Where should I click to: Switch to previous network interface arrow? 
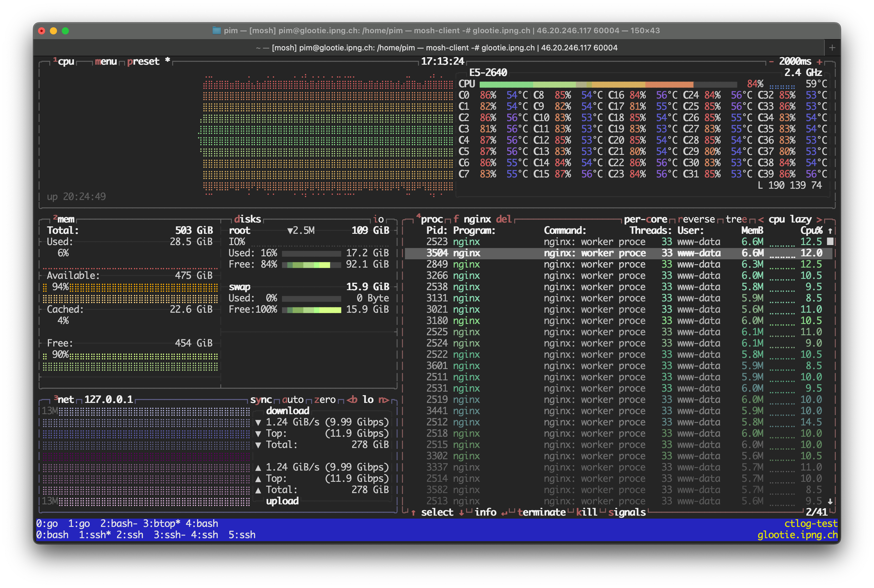click(x=351, y=400)
